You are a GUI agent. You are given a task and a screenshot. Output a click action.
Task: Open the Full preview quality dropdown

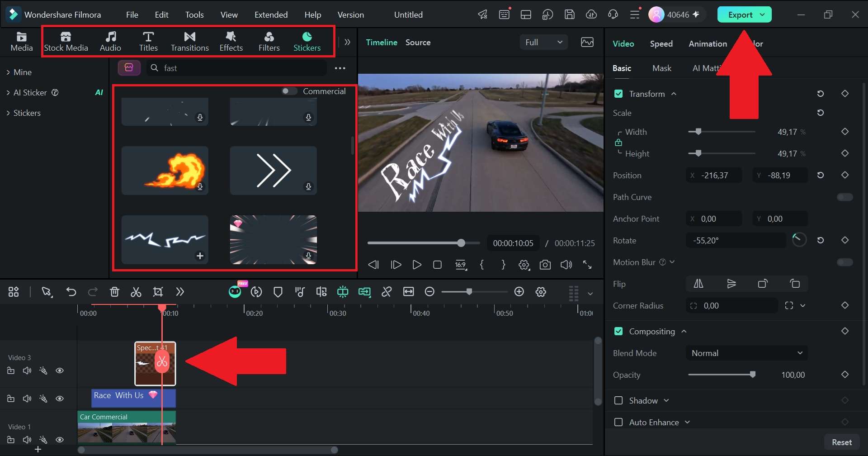click(x=544, y=42)
